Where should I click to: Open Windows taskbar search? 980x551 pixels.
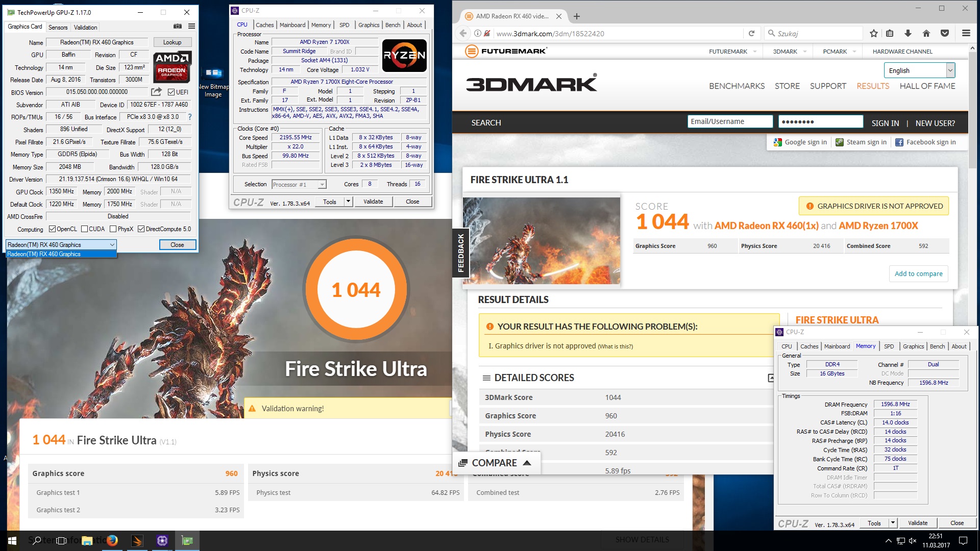37,541
